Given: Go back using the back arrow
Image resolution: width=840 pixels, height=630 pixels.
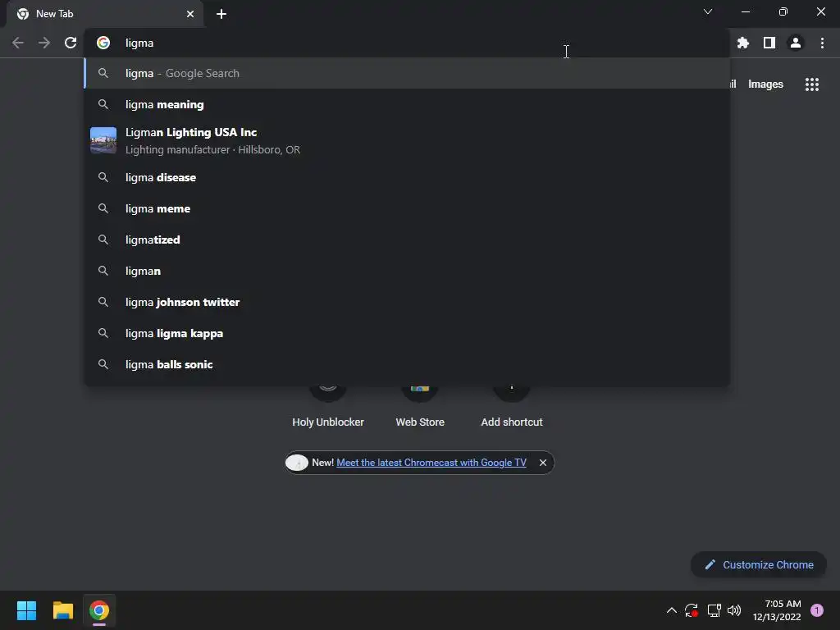Looking at the screenshot, I should (18, 43).
